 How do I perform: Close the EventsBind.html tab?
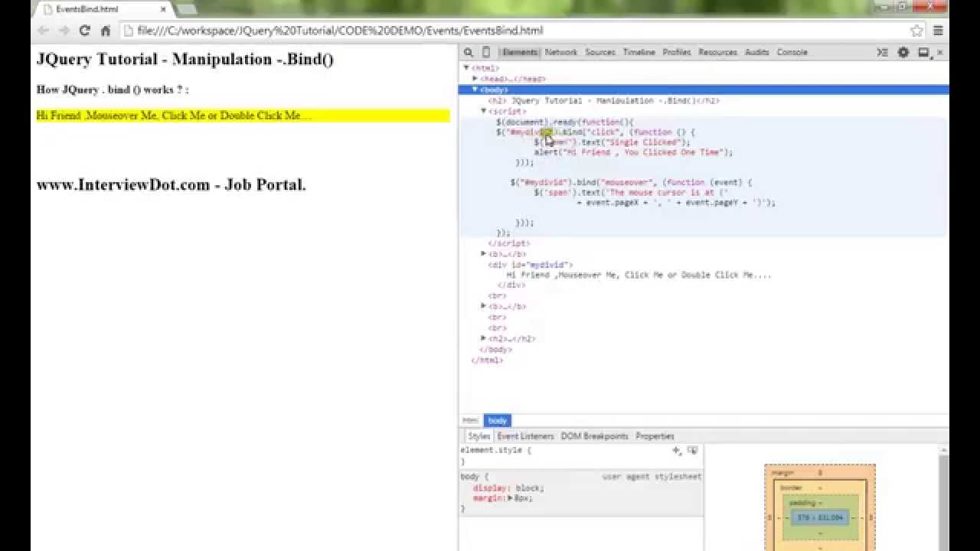[x=163, y=9]
